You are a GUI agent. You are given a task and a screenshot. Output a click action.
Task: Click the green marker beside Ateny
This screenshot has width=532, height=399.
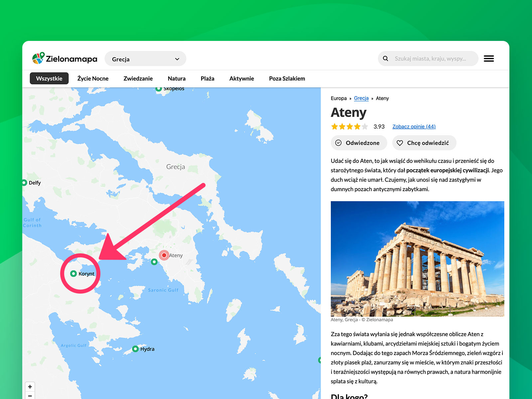tap(154, 262)
